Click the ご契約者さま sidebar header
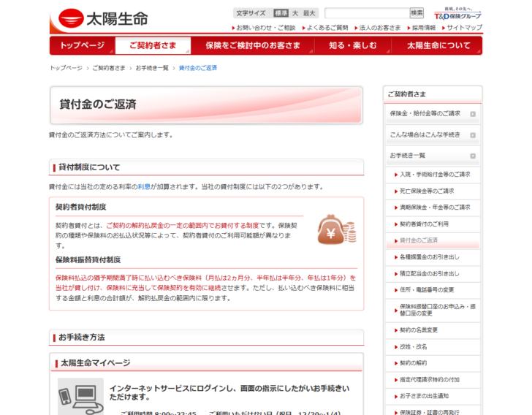The image size is (532, 415). 433,95
